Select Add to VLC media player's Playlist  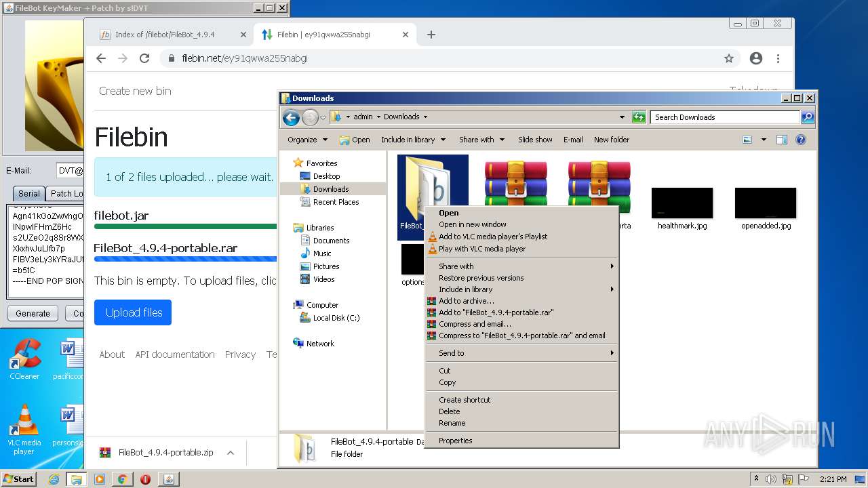pos(521,237)
